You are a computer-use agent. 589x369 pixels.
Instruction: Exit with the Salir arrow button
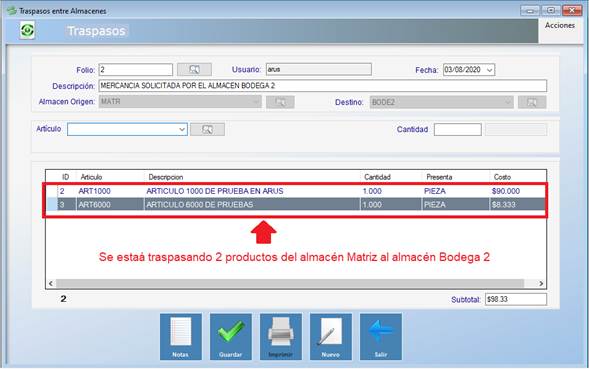(x=381, y=337)
